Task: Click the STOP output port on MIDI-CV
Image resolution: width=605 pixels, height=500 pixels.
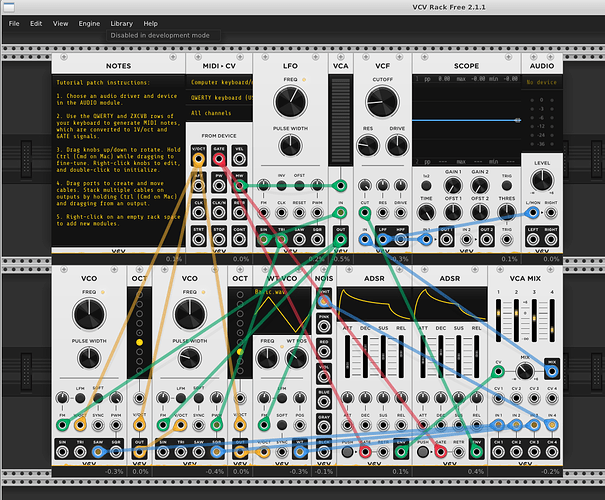Action: (219, 239)
